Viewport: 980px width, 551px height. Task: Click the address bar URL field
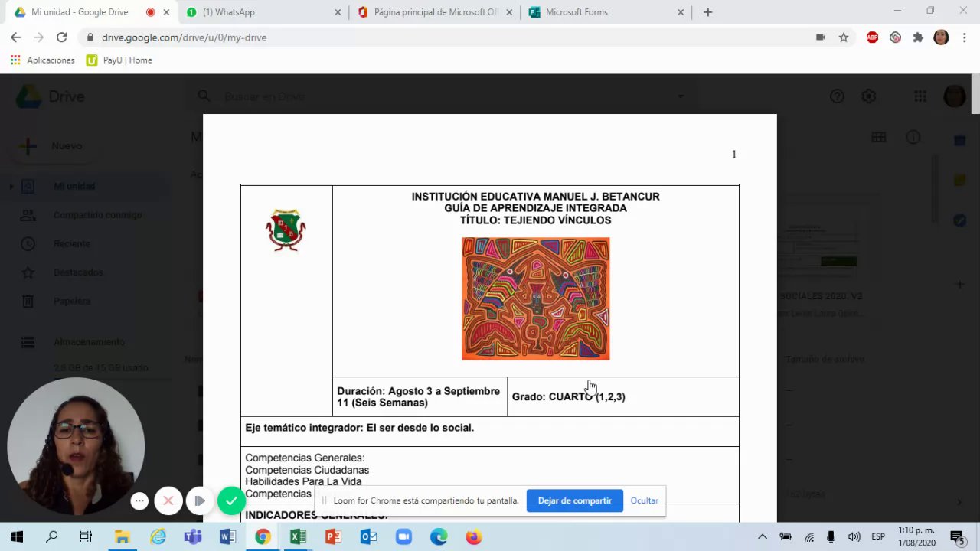452,37
